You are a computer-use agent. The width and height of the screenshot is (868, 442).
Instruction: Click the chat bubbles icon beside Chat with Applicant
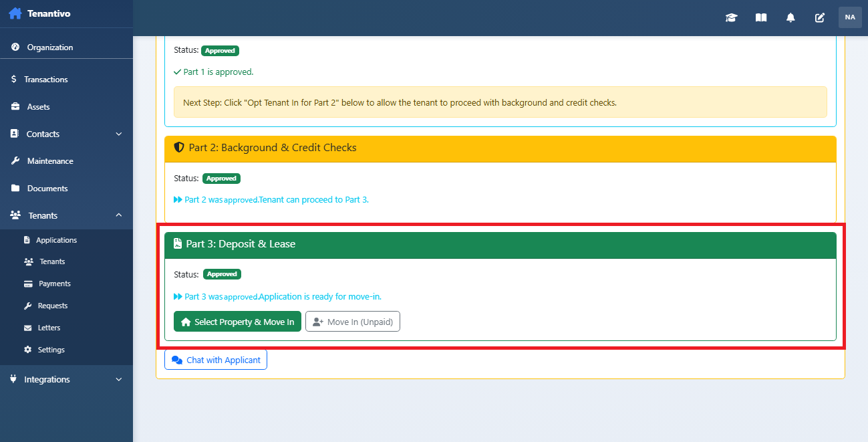[x=177, y=360]
